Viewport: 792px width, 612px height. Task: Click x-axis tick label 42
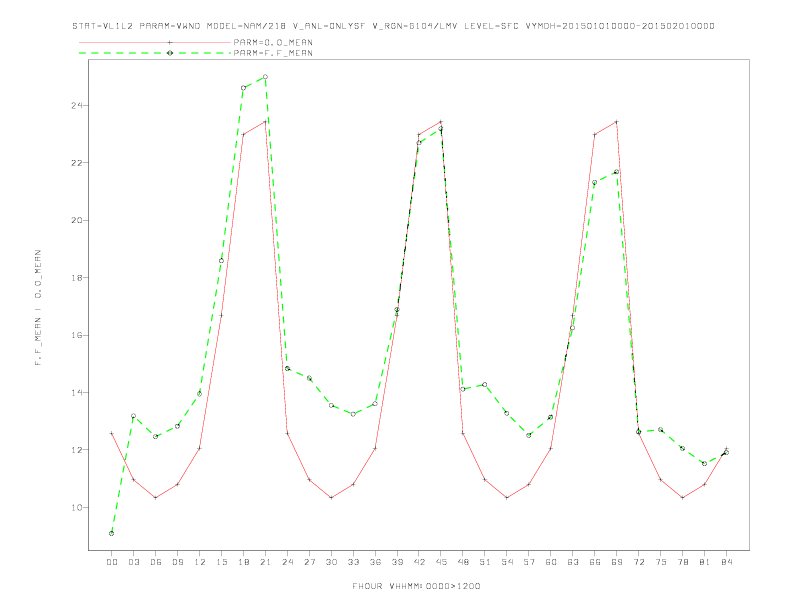[x=419, y=562]
